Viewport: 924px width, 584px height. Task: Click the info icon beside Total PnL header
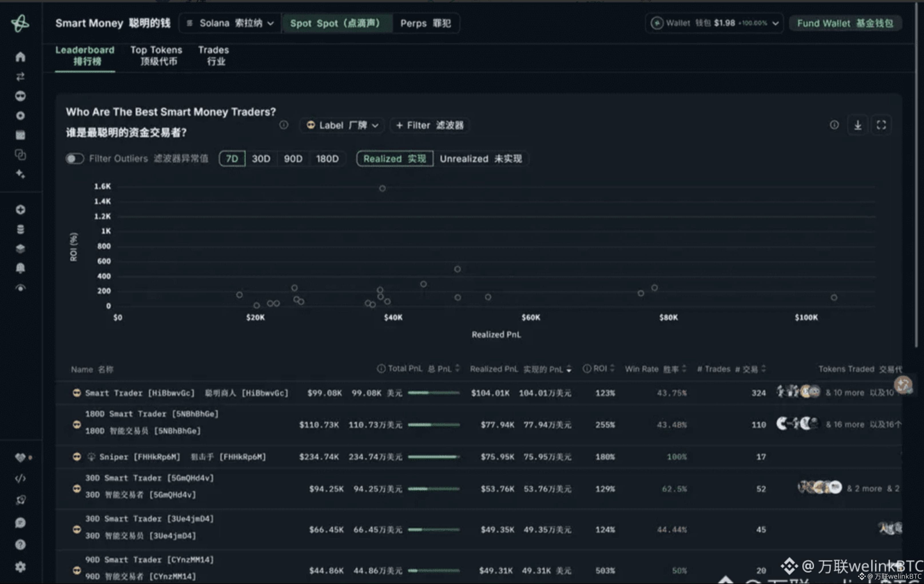[381, 368]
